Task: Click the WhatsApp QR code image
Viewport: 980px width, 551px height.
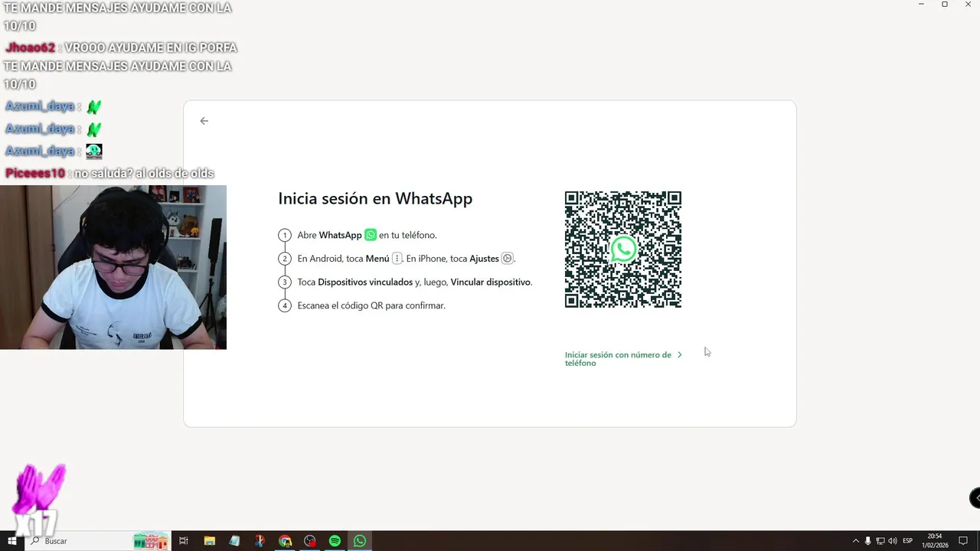Action: coord(623,249)
